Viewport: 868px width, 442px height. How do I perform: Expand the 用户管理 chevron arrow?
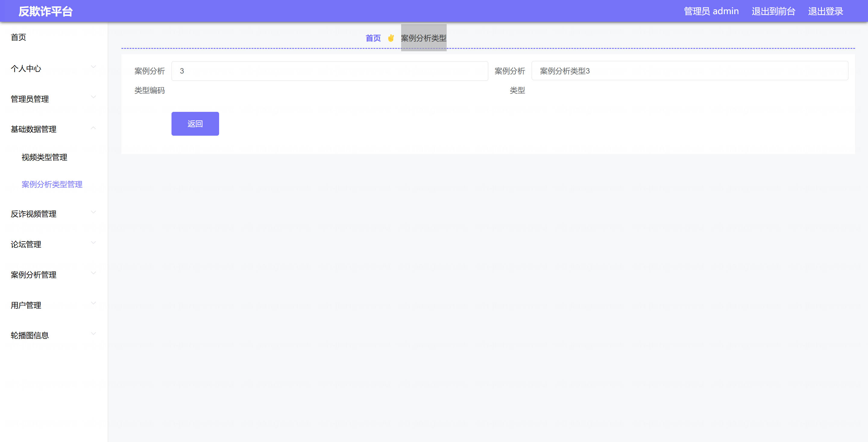93,303
